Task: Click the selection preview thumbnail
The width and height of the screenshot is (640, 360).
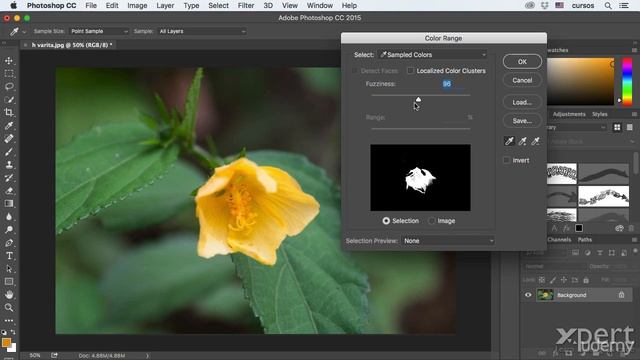Action: tap(420, 178)
